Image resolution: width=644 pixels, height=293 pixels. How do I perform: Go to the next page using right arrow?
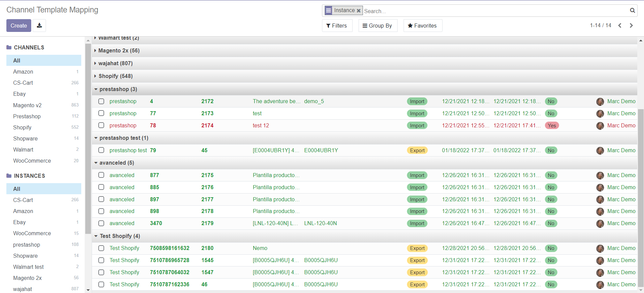631,26
